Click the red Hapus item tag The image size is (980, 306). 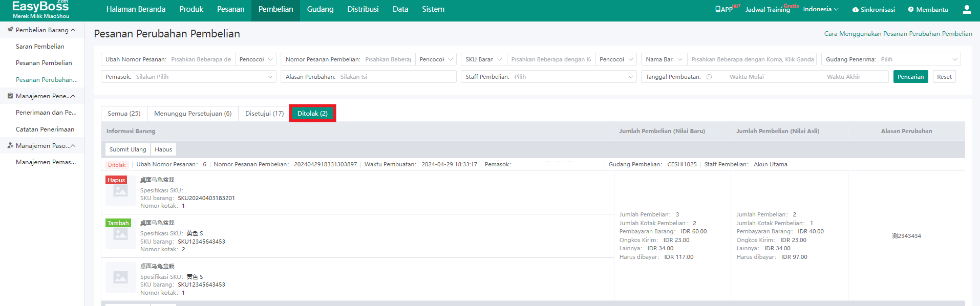tap(116, 180)
